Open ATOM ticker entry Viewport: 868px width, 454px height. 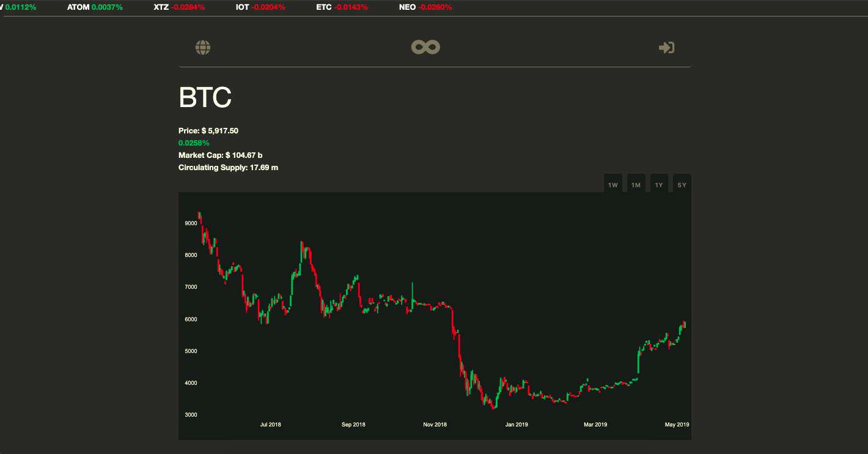(95, 7)
